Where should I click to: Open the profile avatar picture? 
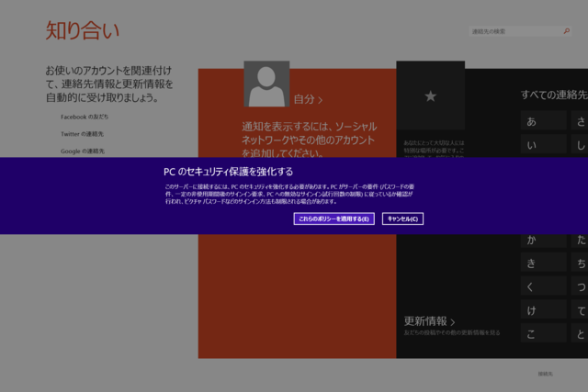266,84
